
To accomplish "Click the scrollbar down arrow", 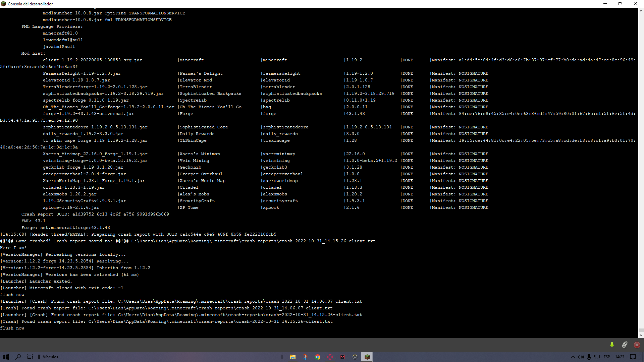I will 641,335.
